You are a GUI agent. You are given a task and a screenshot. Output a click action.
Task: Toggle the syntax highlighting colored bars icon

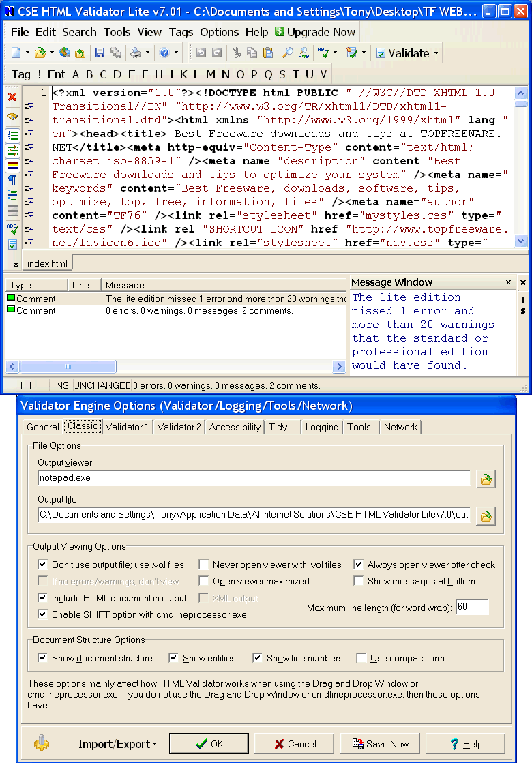[13, 166]
